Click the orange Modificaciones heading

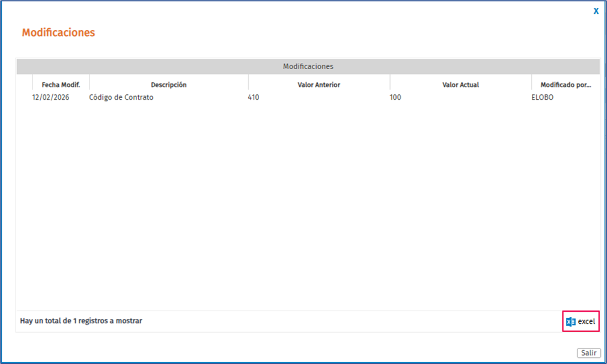(x=58, y=32)
